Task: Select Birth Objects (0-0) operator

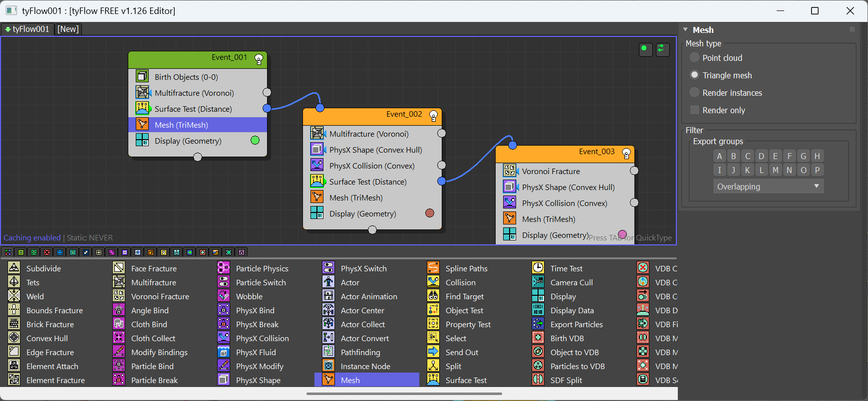Action: (198, 77)
